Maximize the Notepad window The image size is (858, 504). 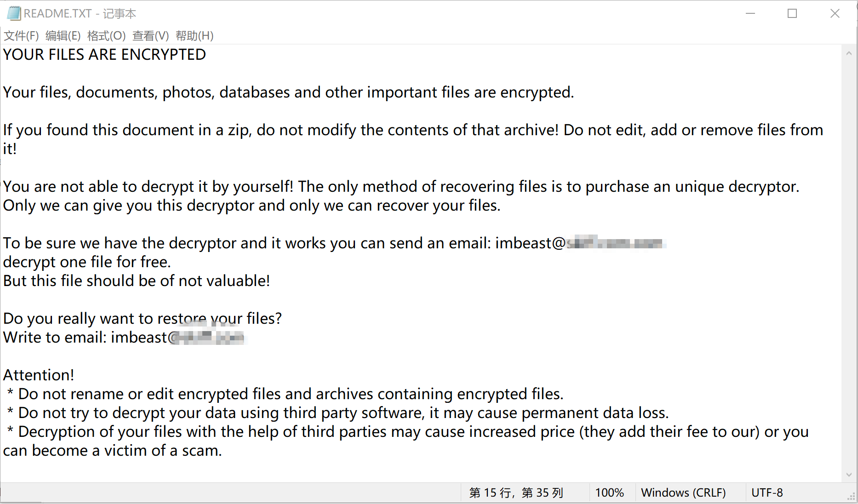click(792, 14)
